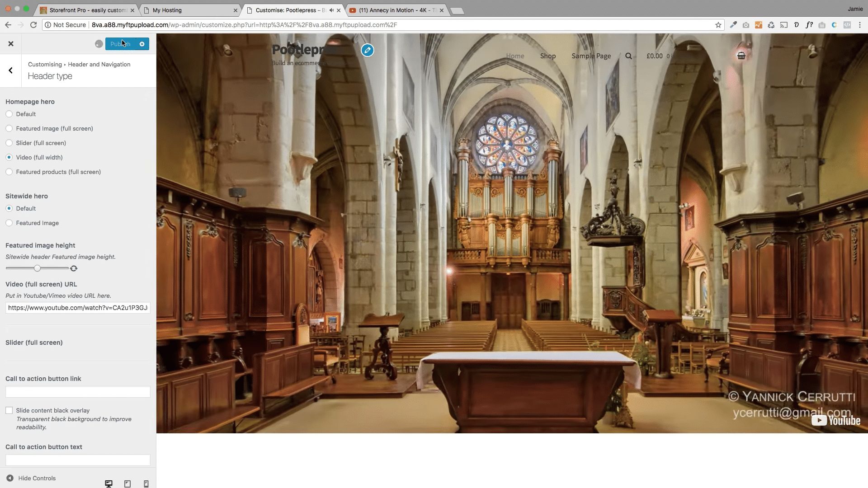Screen dimensions: 868x488
Task: Click the shopping basket icon
Action: 741,56
